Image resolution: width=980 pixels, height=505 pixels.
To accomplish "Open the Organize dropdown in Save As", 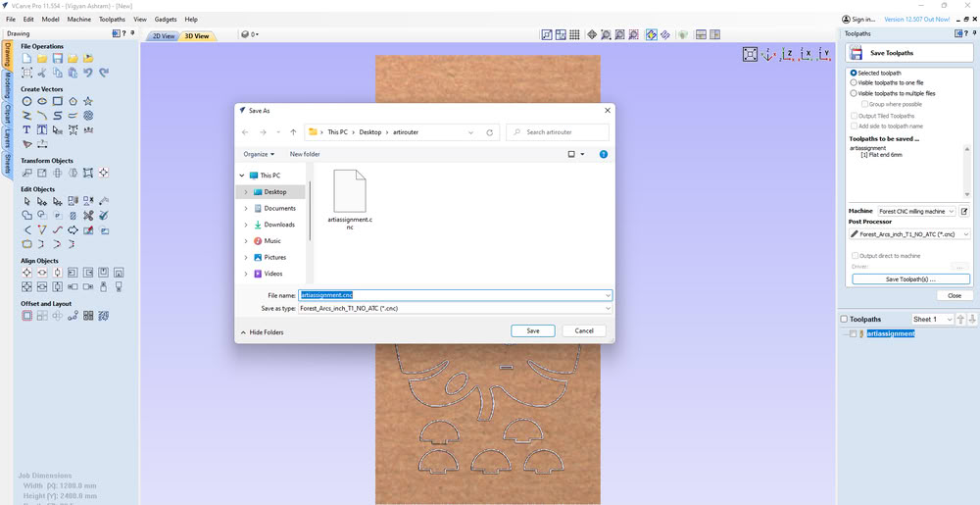I will 259,154.
